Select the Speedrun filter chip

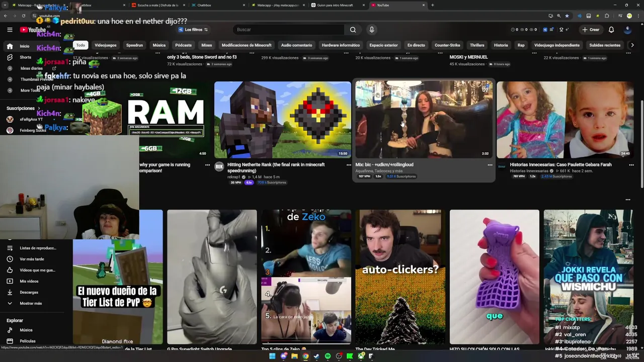point(134,45)
